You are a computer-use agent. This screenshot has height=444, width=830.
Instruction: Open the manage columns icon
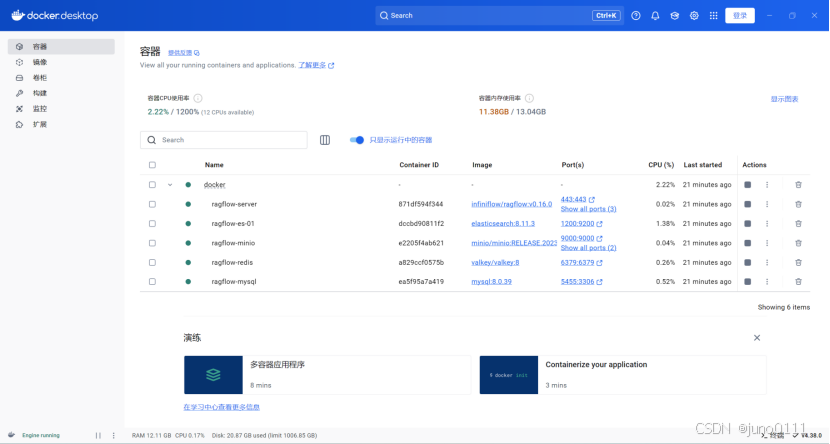[x=325, y=140]
